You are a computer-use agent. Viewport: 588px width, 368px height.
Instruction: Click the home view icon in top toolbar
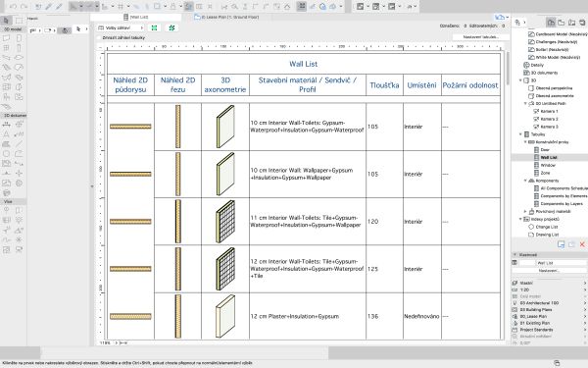pos(287,7)
